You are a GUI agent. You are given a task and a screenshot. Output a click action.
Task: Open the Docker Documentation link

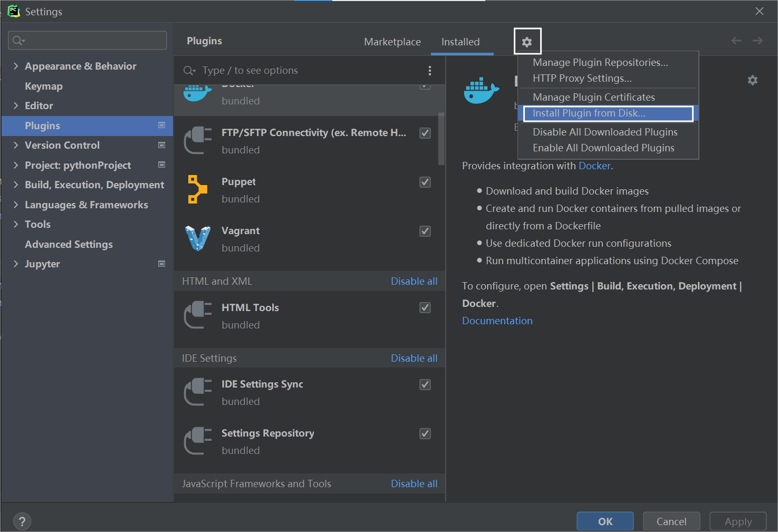click(x=497, y=320)
